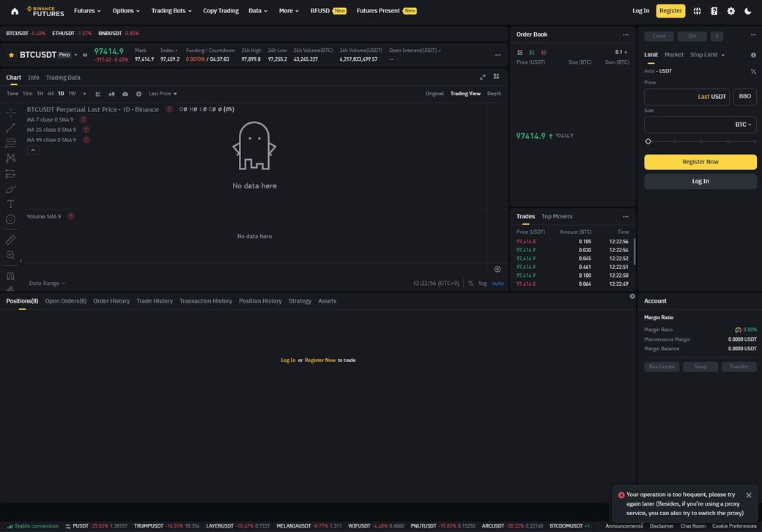Open settings gear in top bar
The width and height of the screenshot is (762, 532).
point(730,11)
